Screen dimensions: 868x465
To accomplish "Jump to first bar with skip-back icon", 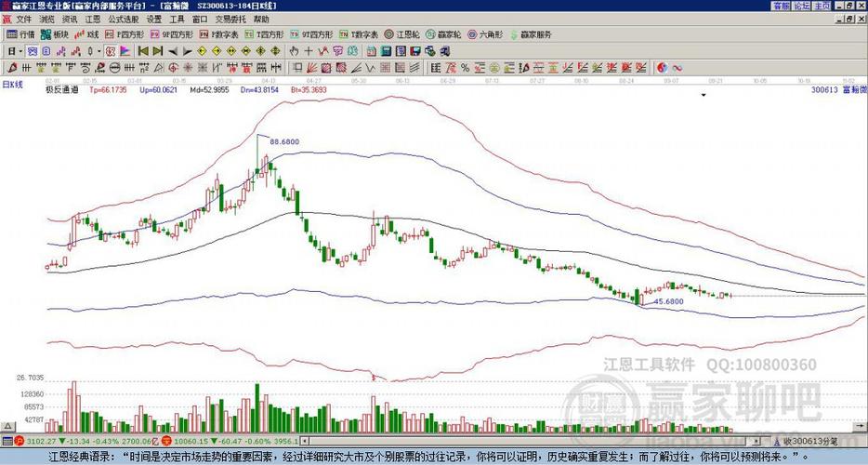I will click(143, 51).
